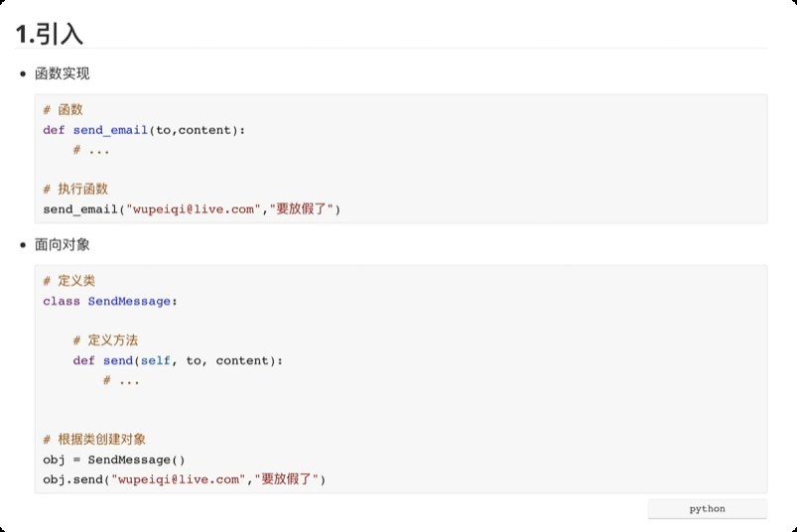Viewport: 797px width, 532px height.
Task: Click SendMessage in the class definition line
Action: [x=129, y=301]
